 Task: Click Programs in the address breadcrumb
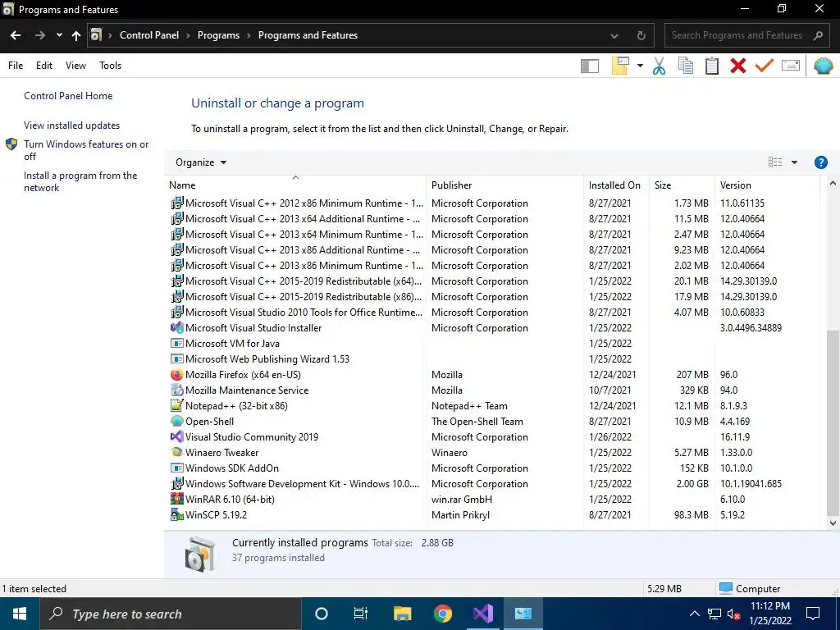[218, 35]
